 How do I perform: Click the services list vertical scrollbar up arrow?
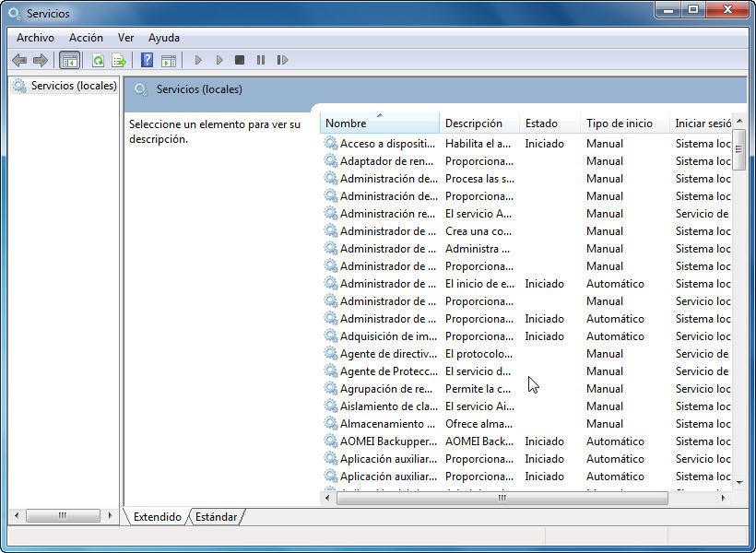tap(739, 121)
